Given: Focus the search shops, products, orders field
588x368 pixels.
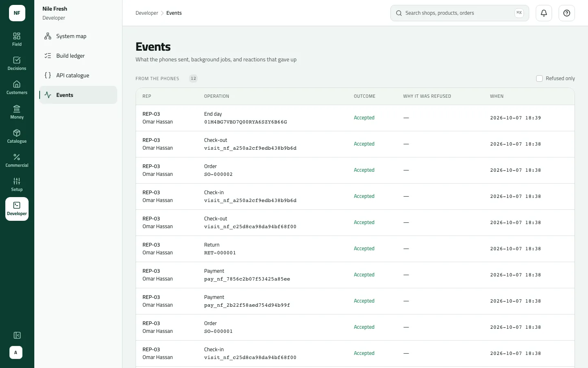Looking at the screenshot, I should (x=460, y=13).
